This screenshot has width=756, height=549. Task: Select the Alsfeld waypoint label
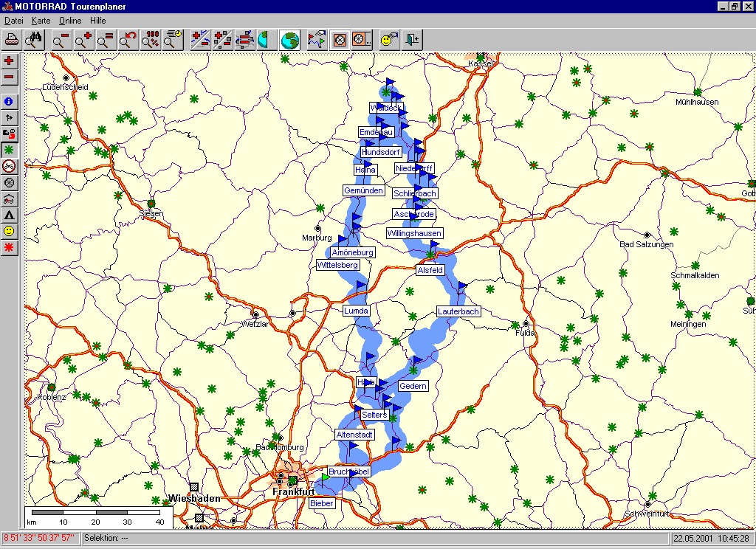coord(430,270)
